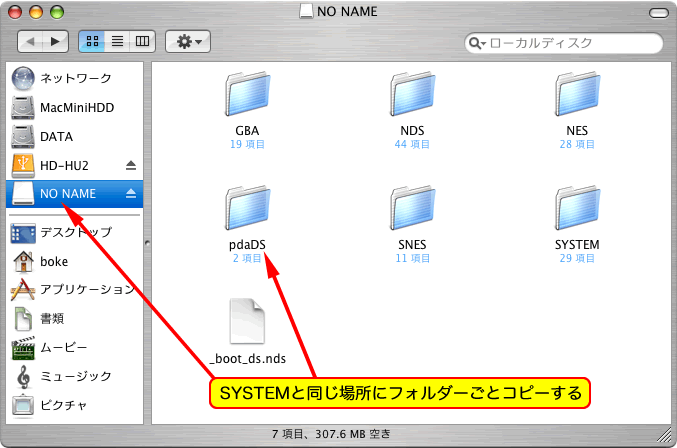Viewport: 677px width, 448px height.
Task: Open ピクチャ pictures icon in sidebar
Action: click(23, 405)
